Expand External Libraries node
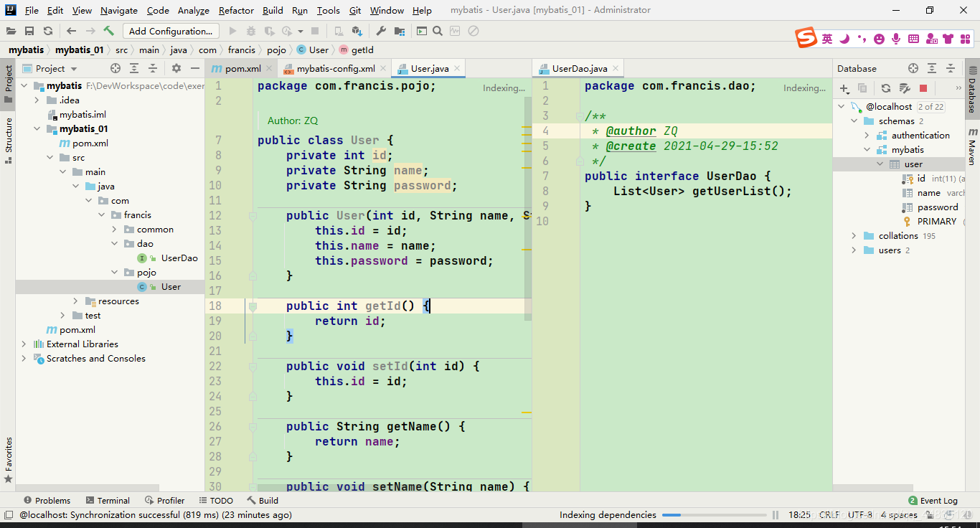Viewport: 980px width, 528px height. click(x=24, y=344)
